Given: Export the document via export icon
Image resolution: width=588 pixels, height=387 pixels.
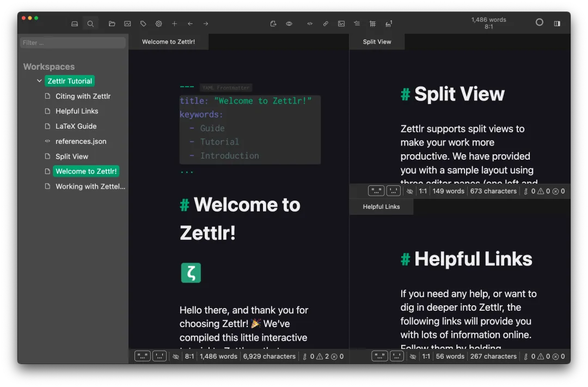Looking at the screenshot, I should [x=273, y=23].
